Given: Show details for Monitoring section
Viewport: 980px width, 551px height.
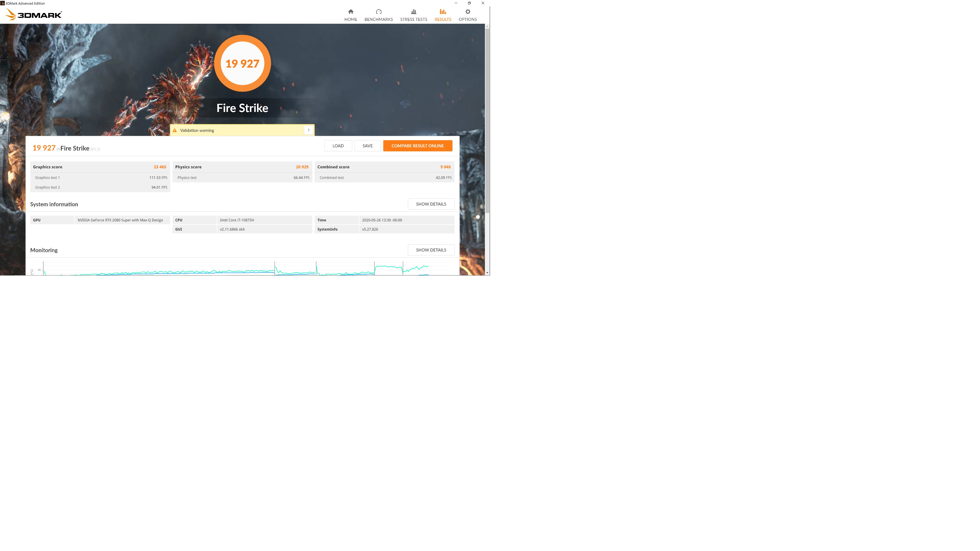Looking at the screenshot, I should coord(431,250).
